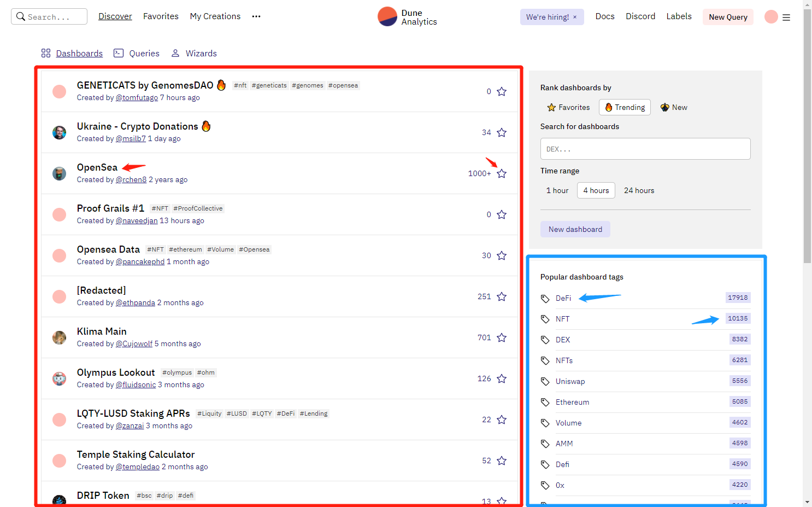Click the magnifier icon in search box
Image resolution: width=812 pixels, height=507 pixels.
21,16
